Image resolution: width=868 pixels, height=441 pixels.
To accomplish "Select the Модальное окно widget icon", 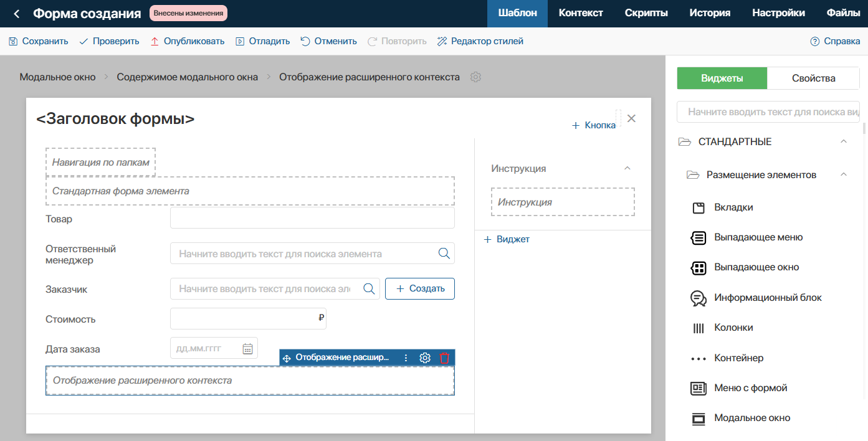I will [x=699, y=419].
